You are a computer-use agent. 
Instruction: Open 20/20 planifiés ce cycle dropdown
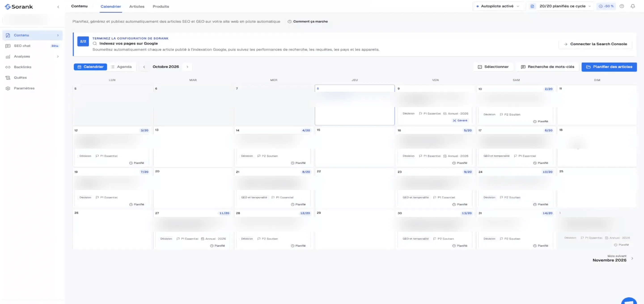point(561,6)
